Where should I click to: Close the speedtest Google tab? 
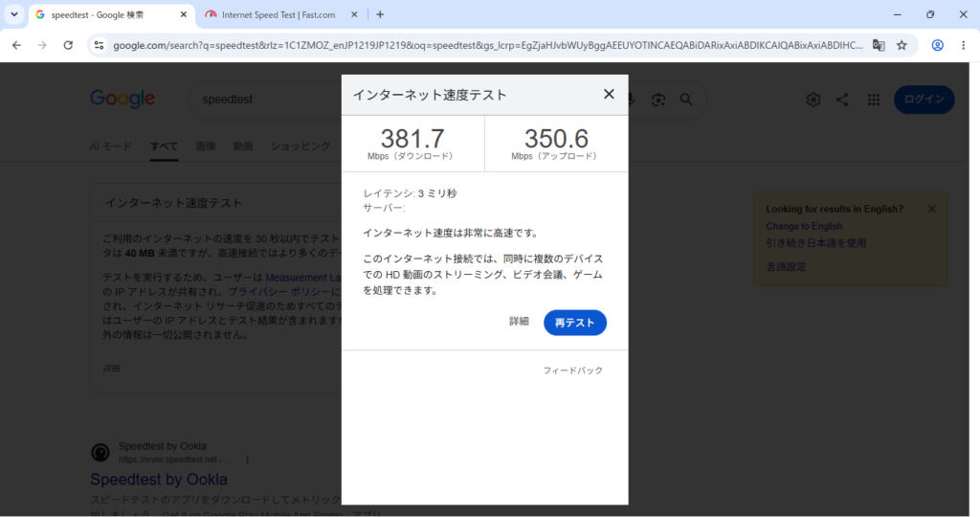point(183,14)
